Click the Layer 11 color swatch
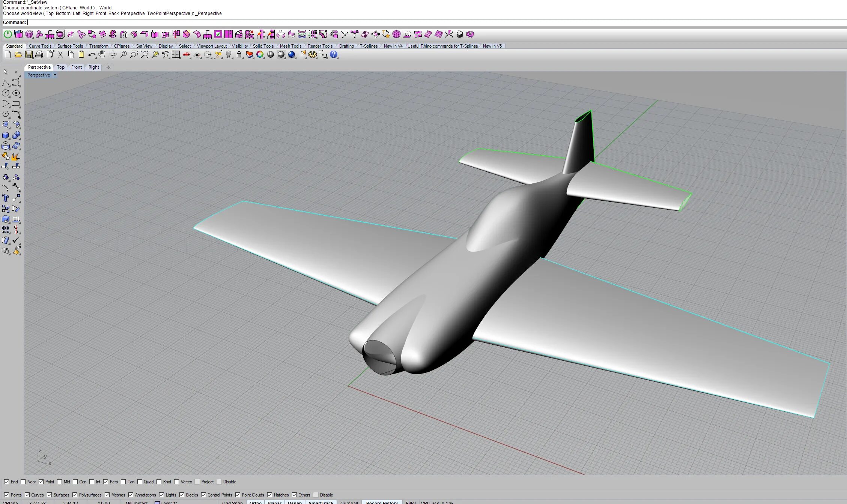847x504 pixels. pyautogui.click(x=158, y=502)
